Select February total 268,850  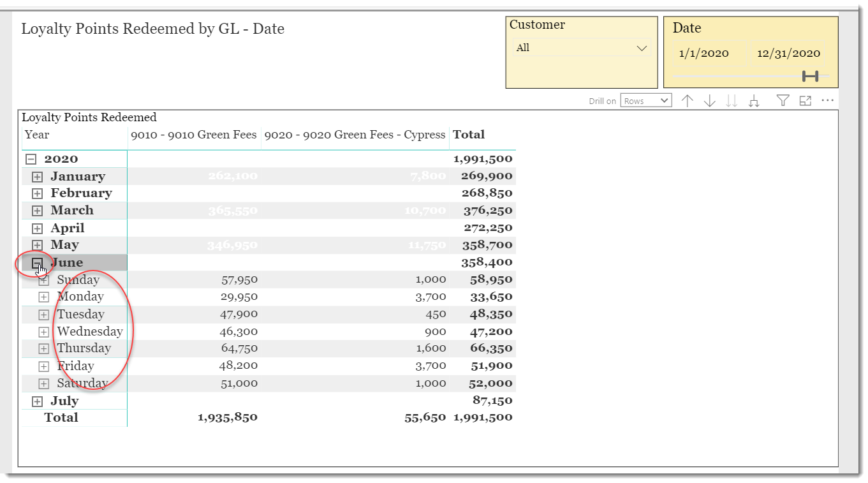pyautogui.click(x=487, y=193)
